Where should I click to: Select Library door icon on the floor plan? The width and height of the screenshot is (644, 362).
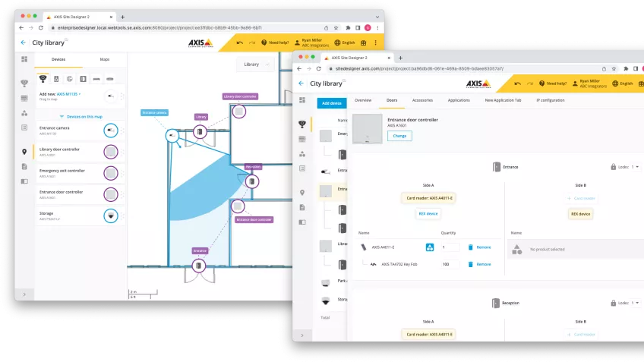point(200,132)
